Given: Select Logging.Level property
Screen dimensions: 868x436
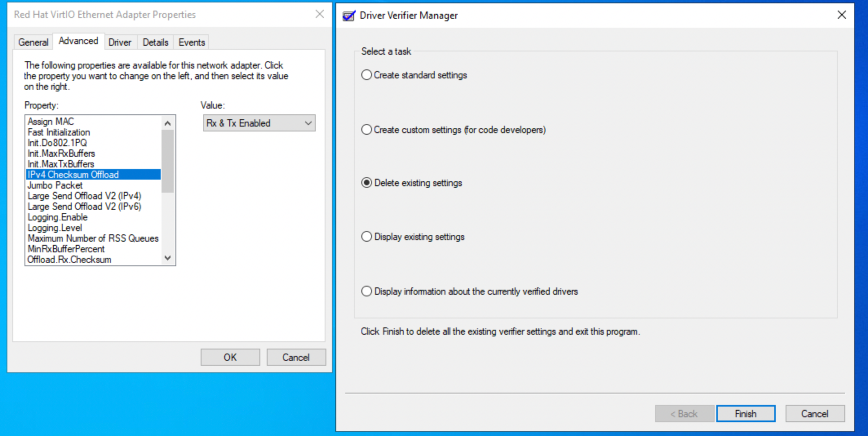Looking at the screenshot, I should click(x=93, y=228).
